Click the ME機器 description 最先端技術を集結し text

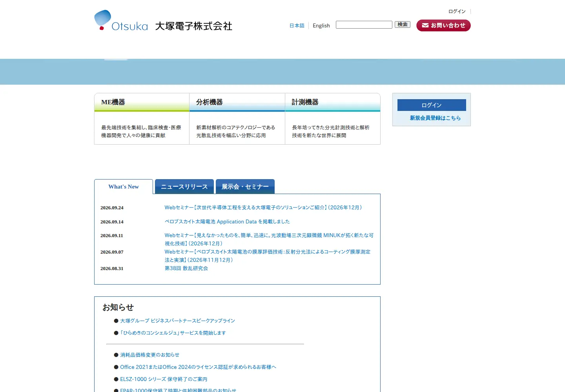141,131
